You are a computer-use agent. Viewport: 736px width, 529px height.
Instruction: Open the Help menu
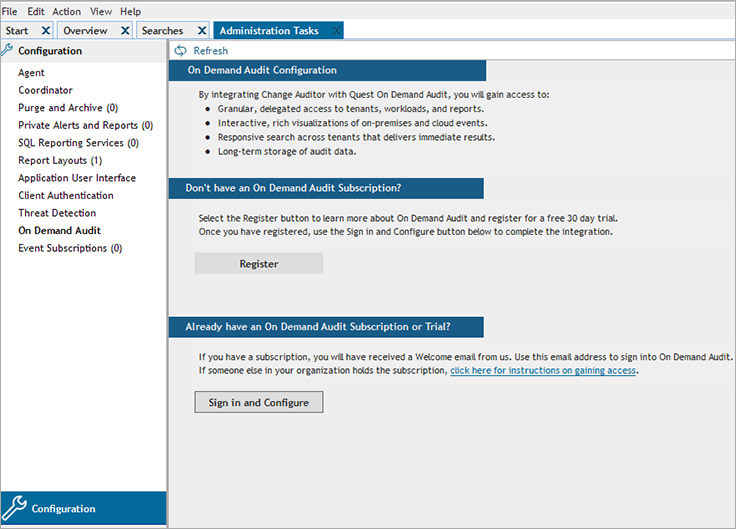pos(130,11)
